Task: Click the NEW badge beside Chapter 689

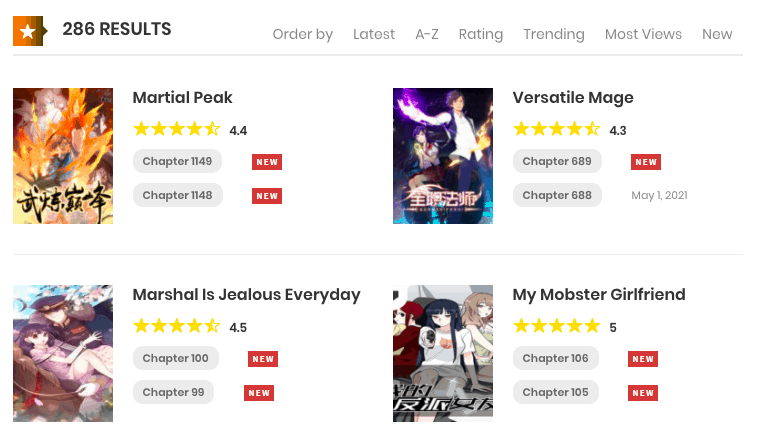Action: [x=646, y=162]
